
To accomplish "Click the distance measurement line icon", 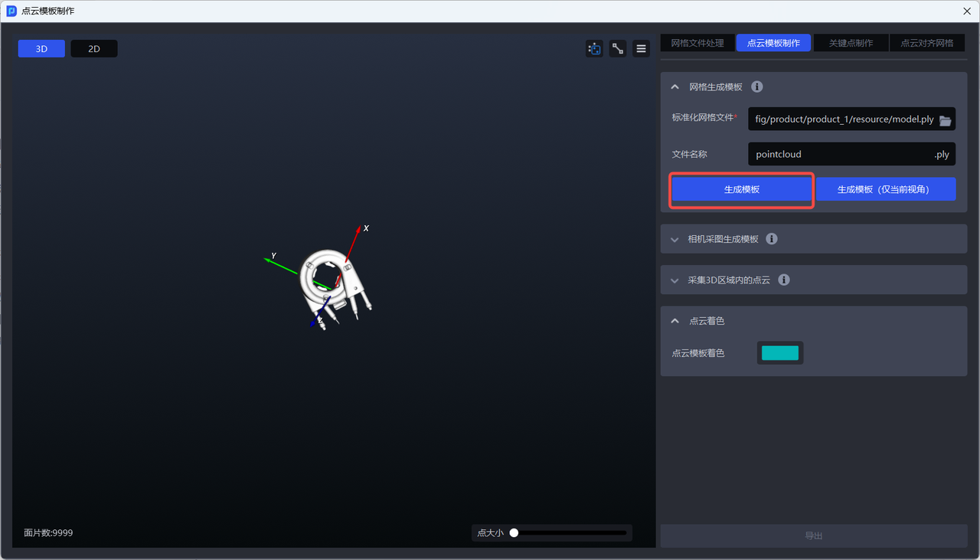I will [x=618, y=49].
